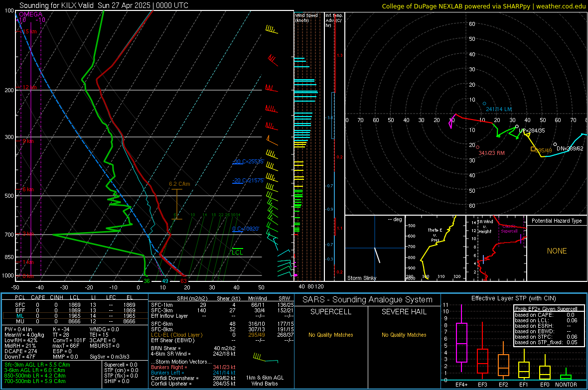The width and height of the screenshot is (588, 390).
Task: Click the Corfidi Upshear entry
Action: pos(193,384)
